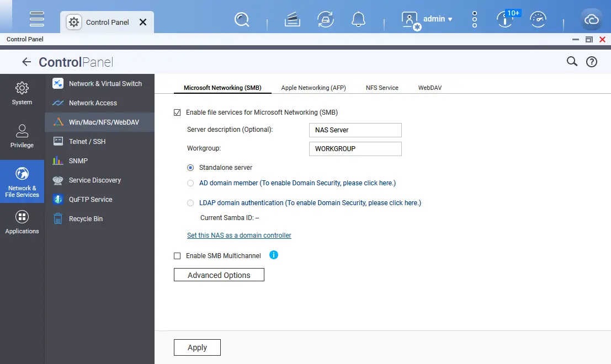Open Win/Mac/NFS/WebDAV settings
The height and width of the screenshot is (364, 611).
pyautogui.click(x=100, y=122)
